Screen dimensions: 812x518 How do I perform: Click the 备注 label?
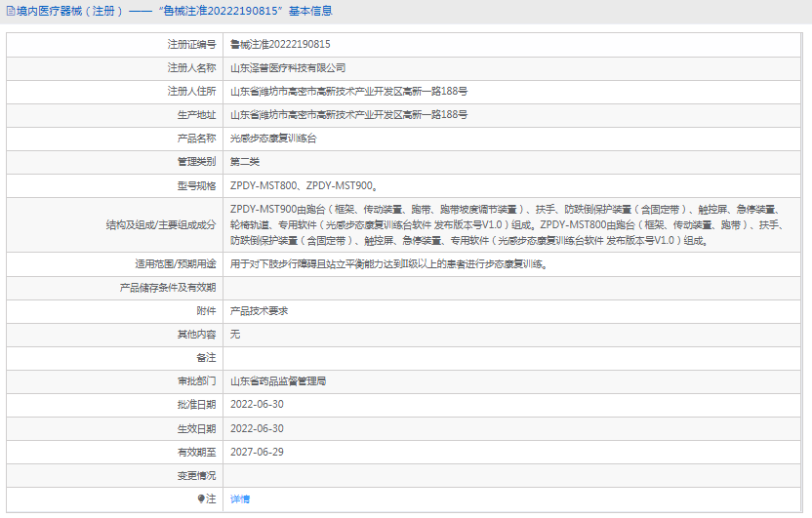tap(206, 358)
